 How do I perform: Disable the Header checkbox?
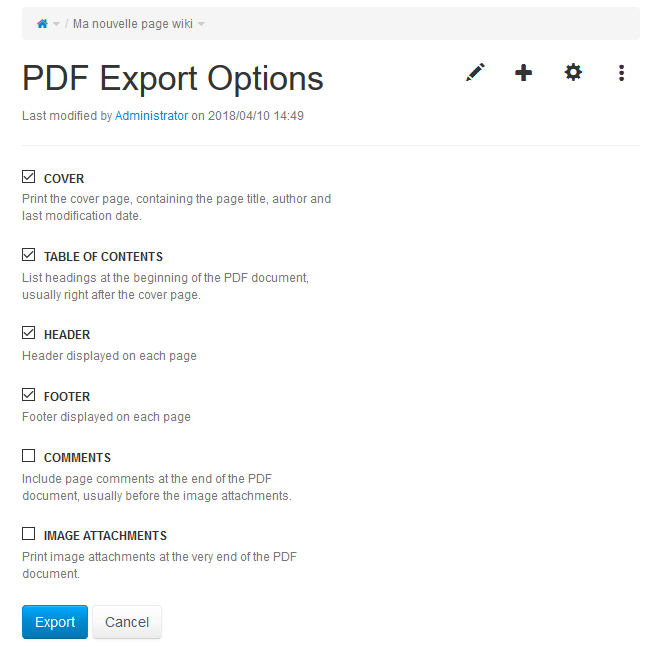point(29,332)
